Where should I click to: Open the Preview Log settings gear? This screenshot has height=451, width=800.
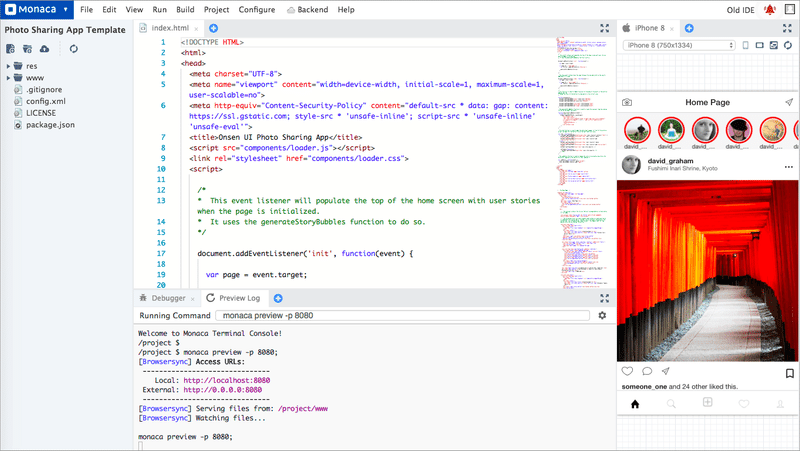click(602, 315)
